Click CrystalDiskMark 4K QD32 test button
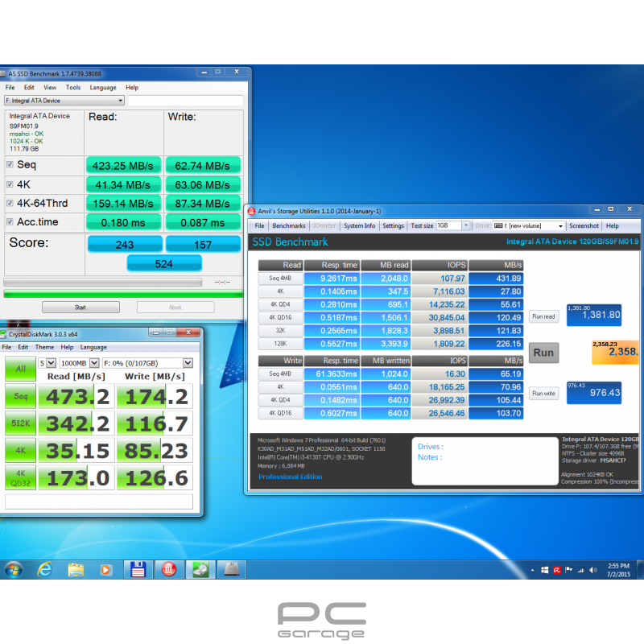 (x=21, y=478)
